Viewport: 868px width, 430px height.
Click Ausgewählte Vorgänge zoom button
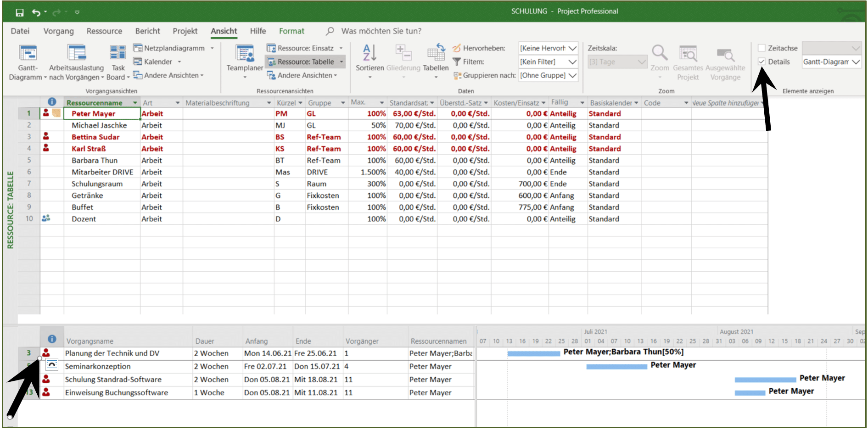[725, 62]
